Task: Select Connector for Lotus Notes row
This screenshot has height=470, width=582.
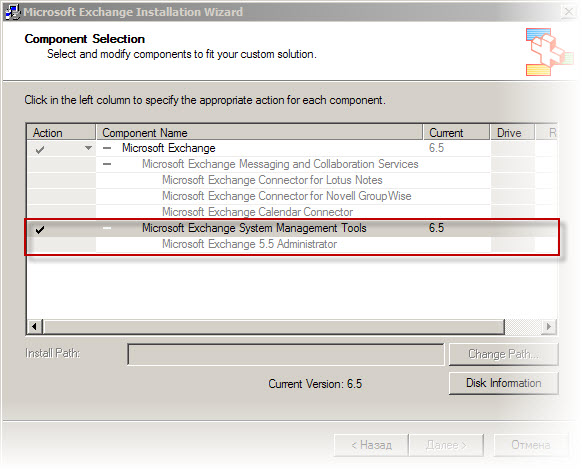Action: coord(292,180)
